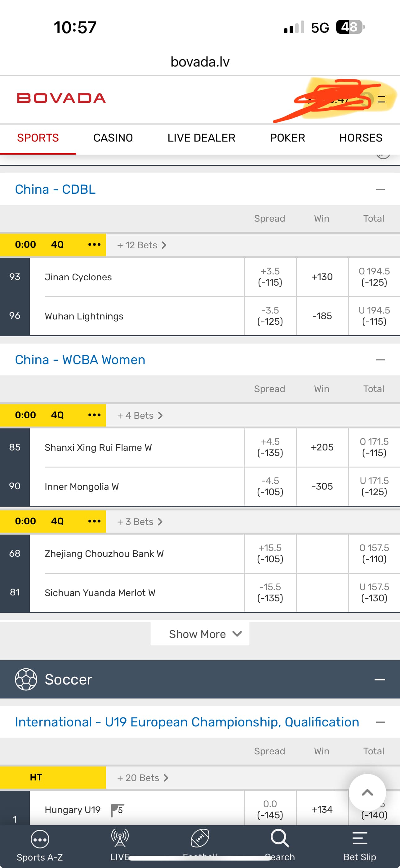This screenshot has width=400, height=868.
Task: Tap the scroll-to-top arrow button
Action: click(x=367, y=793)
